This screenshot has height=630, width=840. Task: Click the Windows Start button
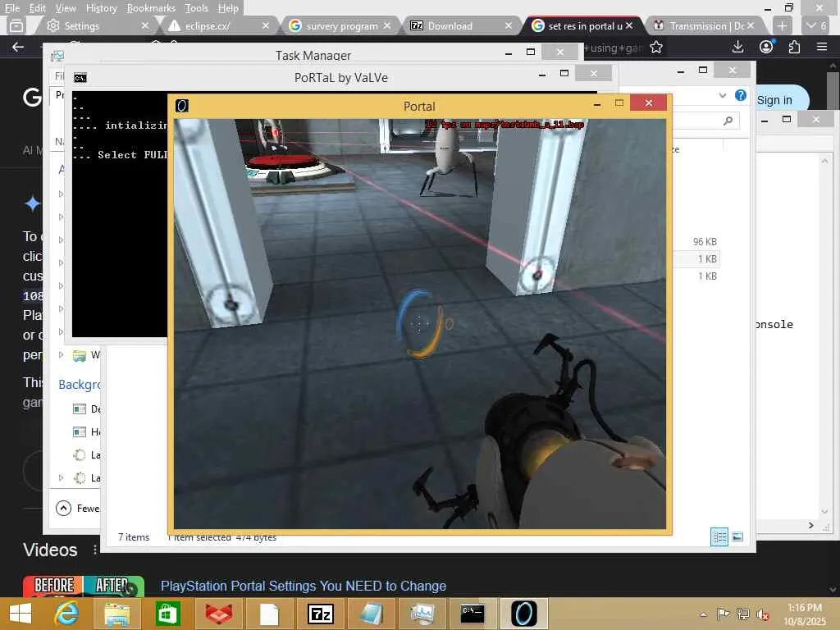tap(21, 614)
